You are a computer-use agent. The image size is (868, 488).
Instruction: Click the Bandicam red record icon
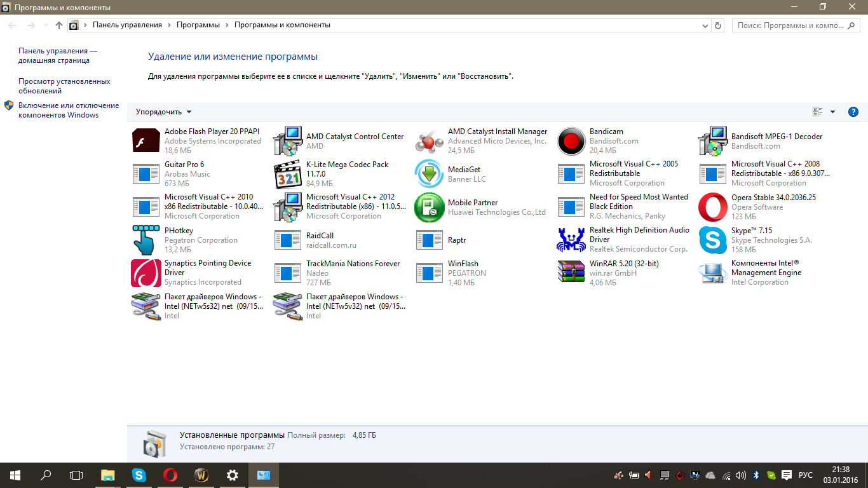[571, 141]
